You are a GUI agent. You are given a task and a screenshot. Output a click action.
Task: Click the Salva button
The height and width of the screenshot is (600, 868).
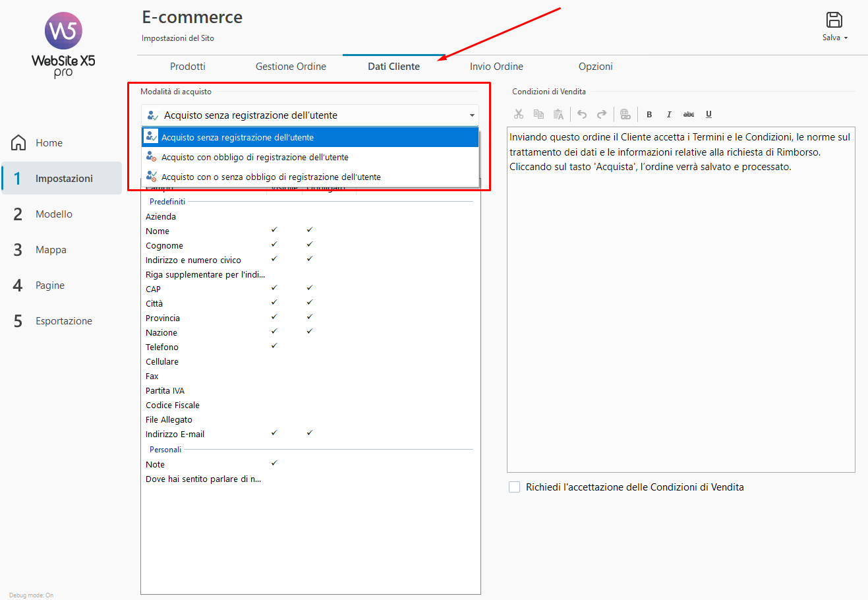[x=834, y=26]
